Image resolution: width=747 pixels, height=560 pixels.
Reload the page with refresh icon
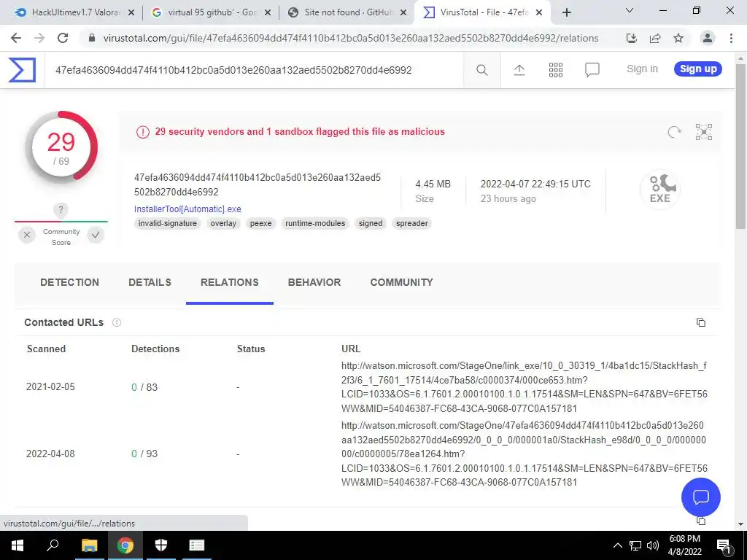click(x=63, y=38)
